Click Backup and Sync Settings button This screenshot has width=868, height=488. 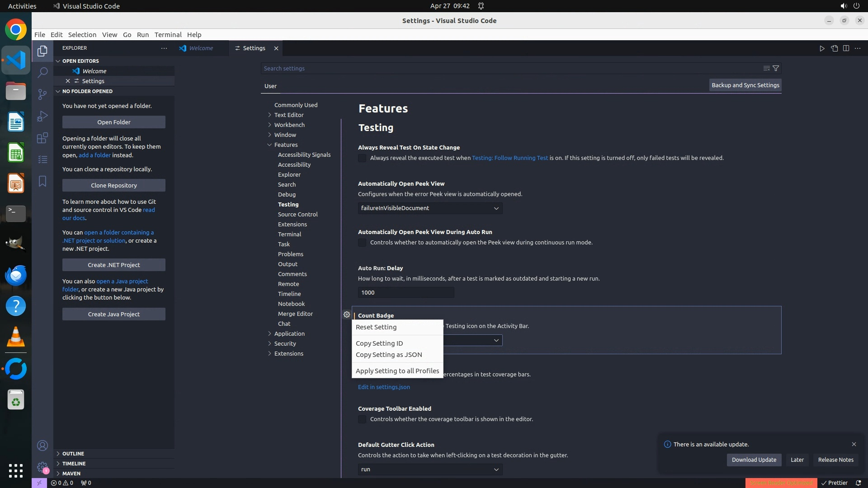(x=745, y=85)
